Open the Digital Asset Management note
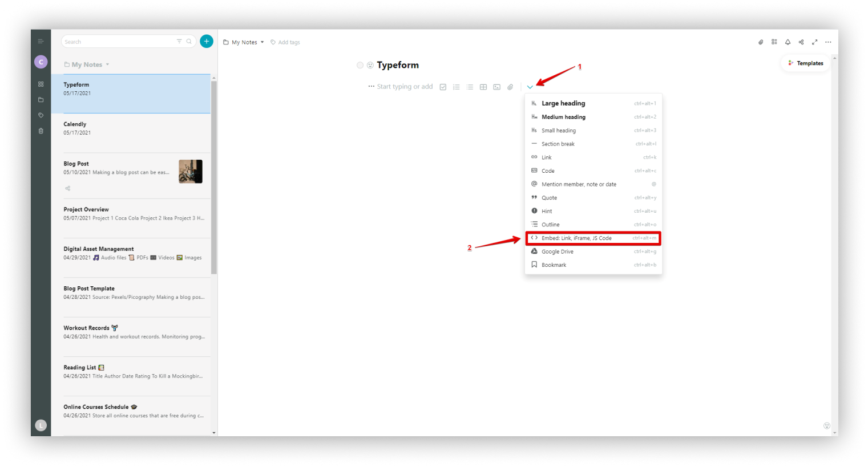The image size is (868, 467). 131,258
